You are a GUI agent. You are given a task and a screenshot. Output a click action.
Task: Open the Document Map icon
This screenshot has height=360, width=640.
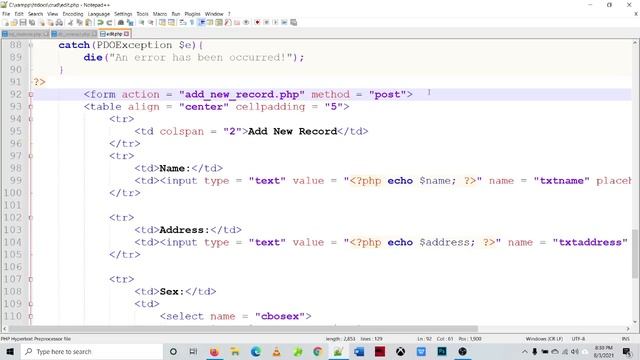pyautogui.click(x=219, y=22)
